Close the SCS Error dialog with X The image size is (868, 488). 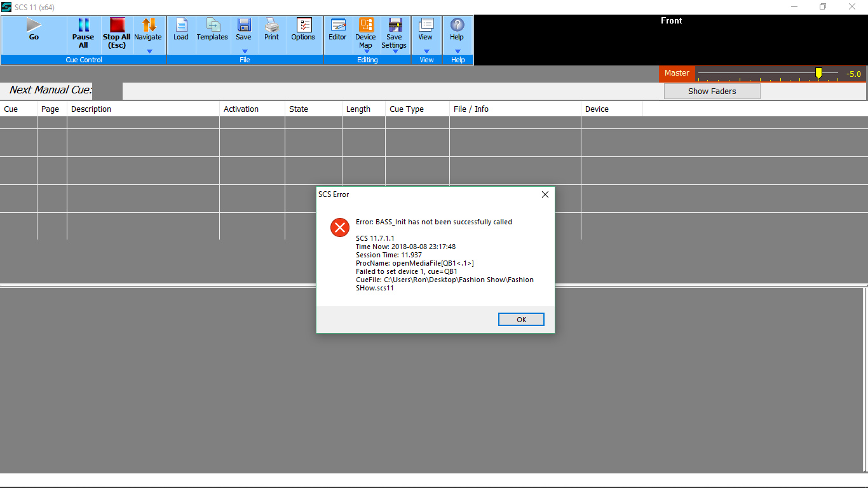click(x=545, y=194)
